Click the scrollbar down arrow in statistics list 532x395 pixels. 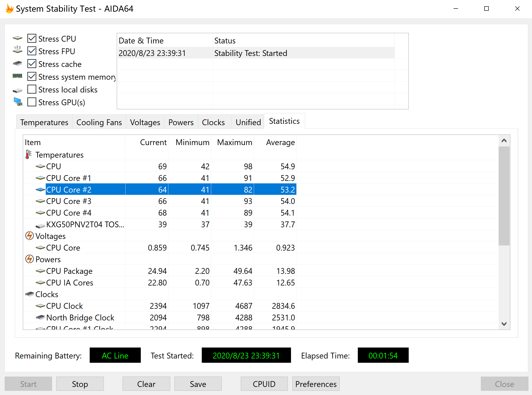(504, 324)
